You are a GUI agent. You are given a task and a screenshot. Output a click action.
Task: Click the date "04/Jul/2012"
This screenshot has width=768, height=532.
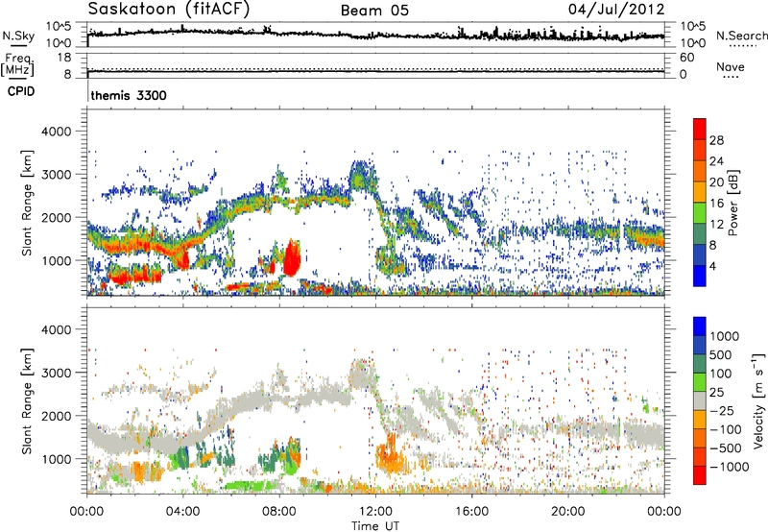(x=616, y=10)
